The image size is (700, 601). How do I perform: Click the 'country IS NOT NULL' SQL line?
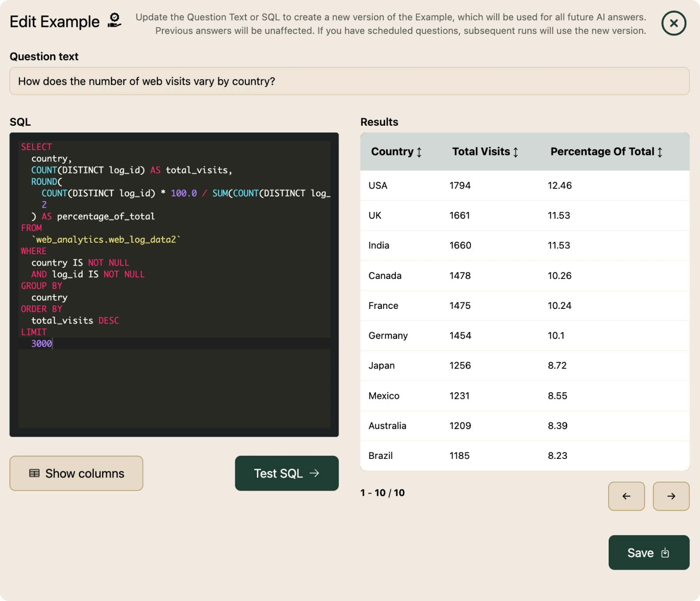(80, 263)
